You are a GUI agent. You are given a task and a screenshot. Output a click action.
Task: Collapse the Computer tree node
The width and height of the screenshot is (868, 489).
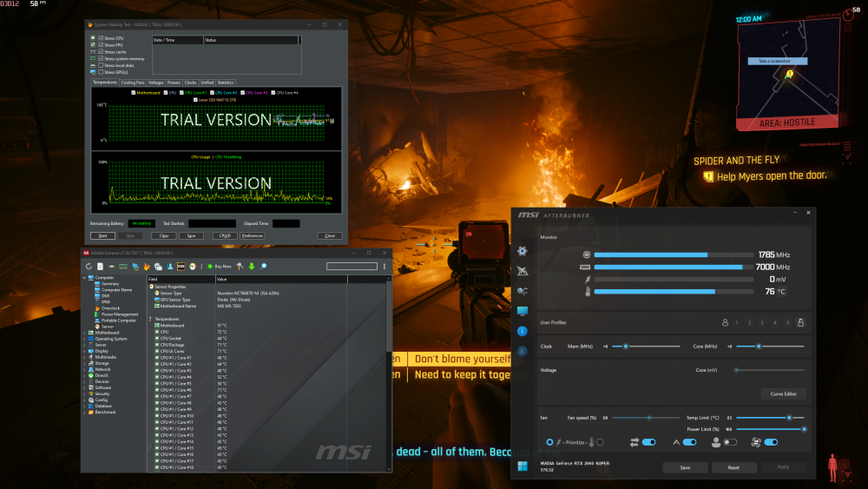click(x=85, y=277)
